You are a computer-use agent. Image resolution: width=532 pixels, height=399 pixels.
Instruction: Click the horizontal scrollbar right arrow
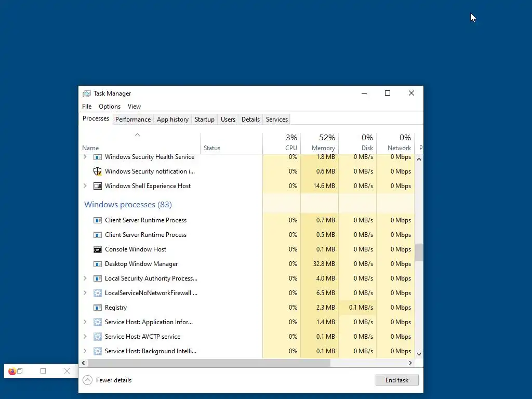pyautogui.click(x=410, y=363)
